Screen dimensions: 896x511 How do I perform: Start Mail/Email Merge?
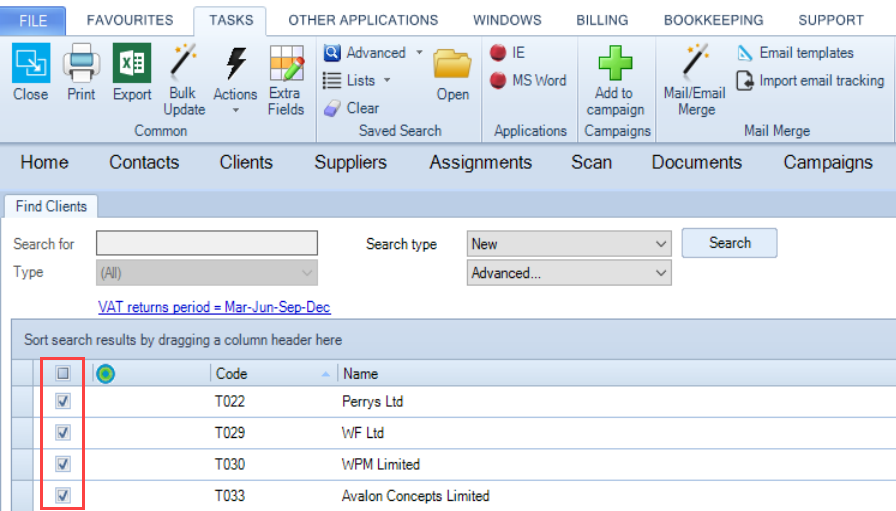point(695,62)
